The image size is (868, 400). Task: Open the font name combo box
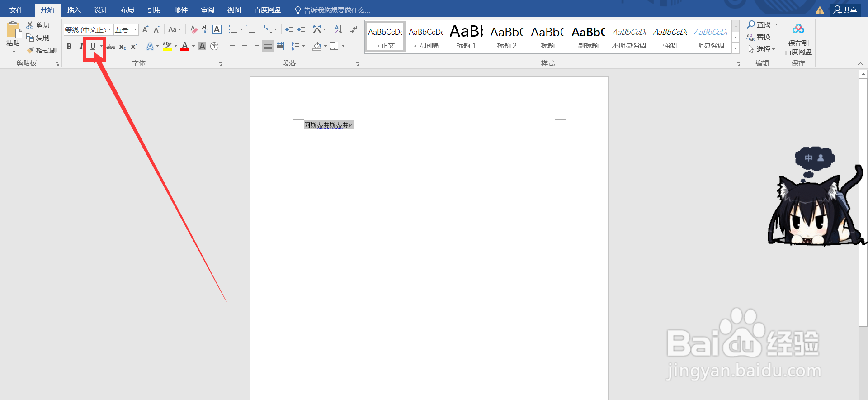tap(88, 29)
